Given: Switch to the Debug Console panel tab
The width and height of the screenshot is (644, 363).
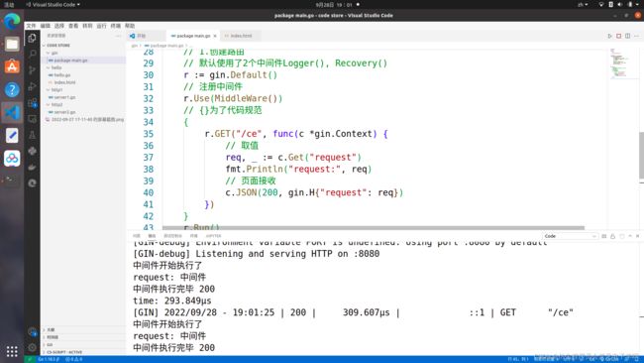Looking at the screenshot, I should pyautogui.click(x=172, y=236).
